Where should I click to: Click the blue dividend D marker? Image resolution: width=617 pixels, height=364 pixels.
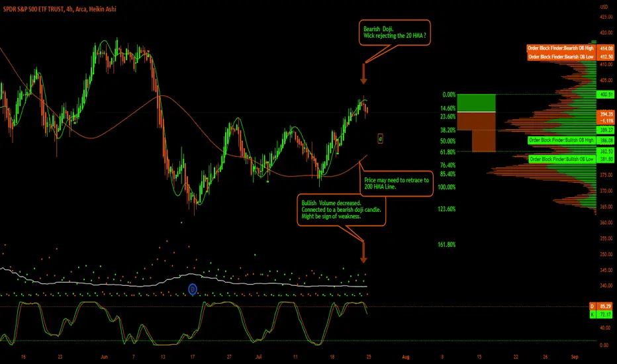193,290
